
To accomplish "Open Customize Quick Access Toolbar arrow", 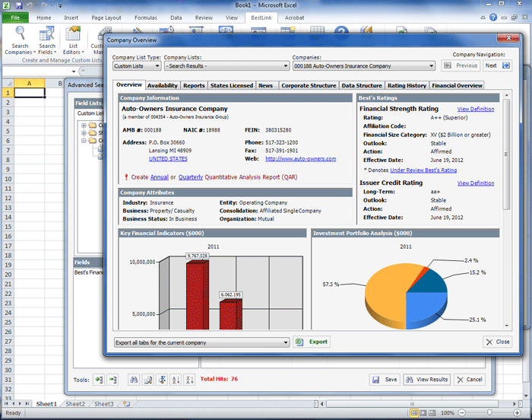I will click(60, 6).
